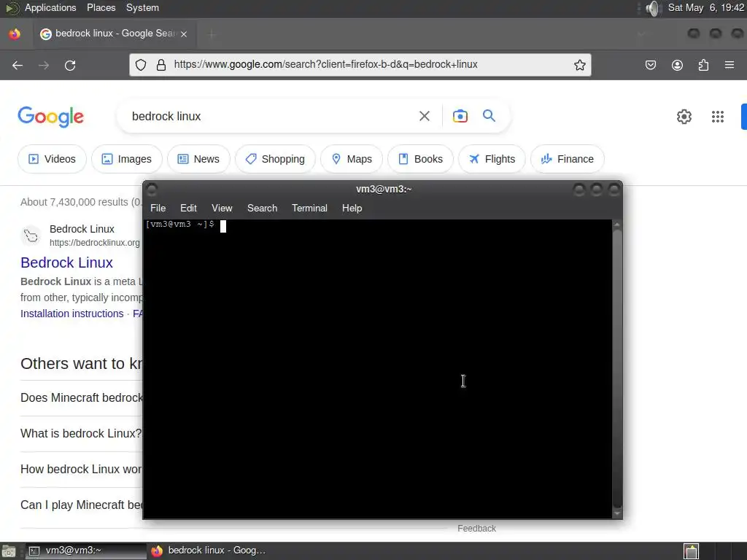Expand 'Does Minecraft bedrock' question
Image resolution: width=747 pixels, height=560 pixels.
click(x=82, y=397)
